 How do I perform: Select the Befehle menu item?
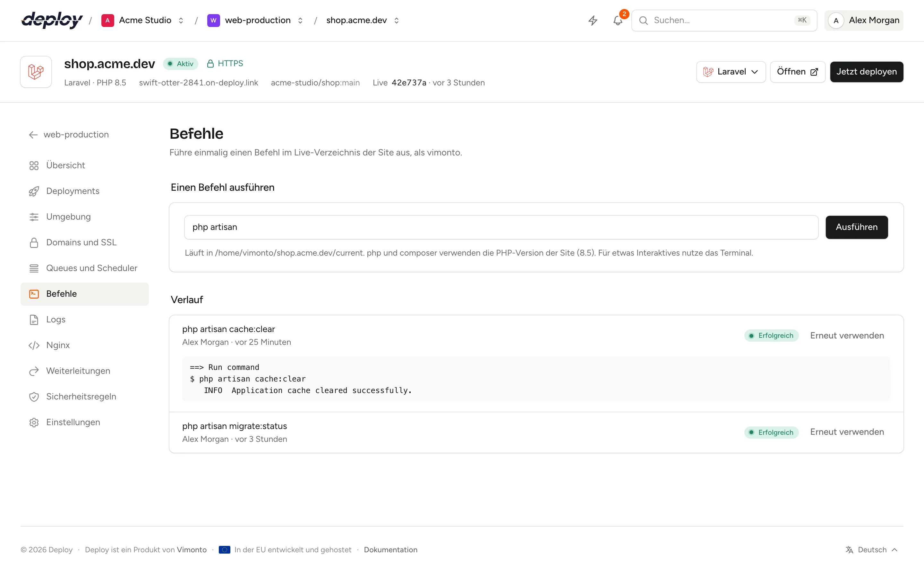pyautogui.click(x=84, y=294)
